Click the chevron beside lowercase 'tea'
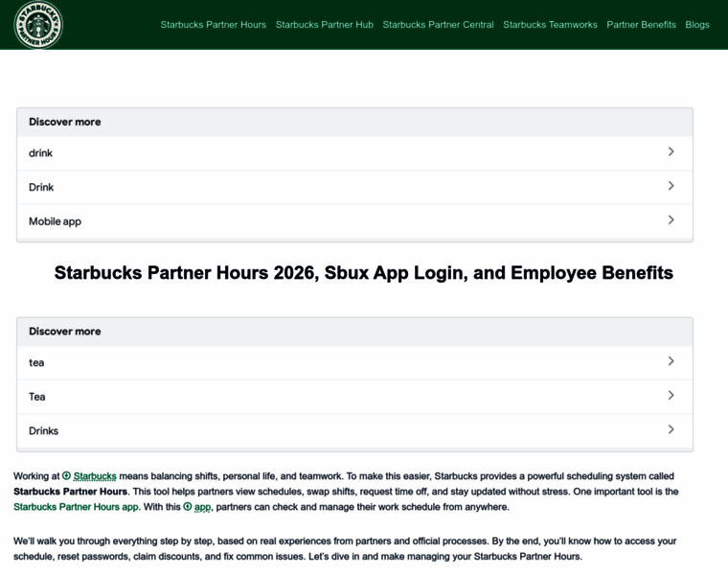 click(x=671, y=361)
